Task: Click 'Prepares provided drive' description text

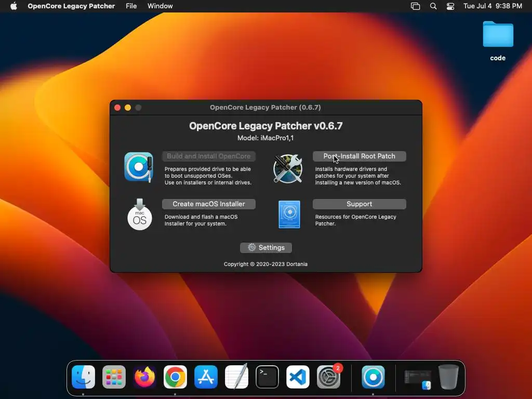Action: coord(208,176)
